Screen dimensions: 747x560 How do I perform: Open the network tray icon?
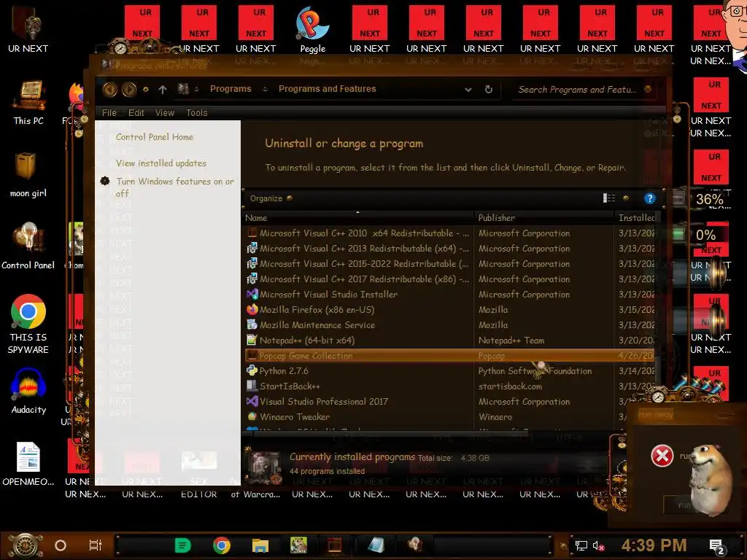tap(581, 545)
